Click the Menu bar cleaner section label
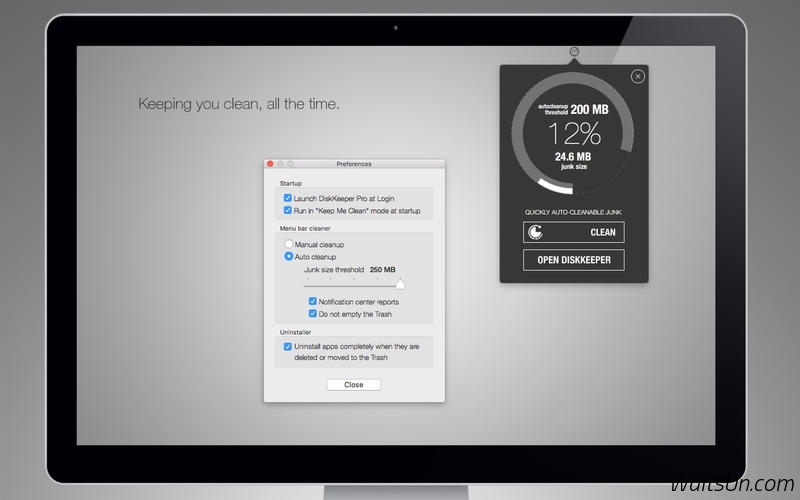 click(305, 228)
